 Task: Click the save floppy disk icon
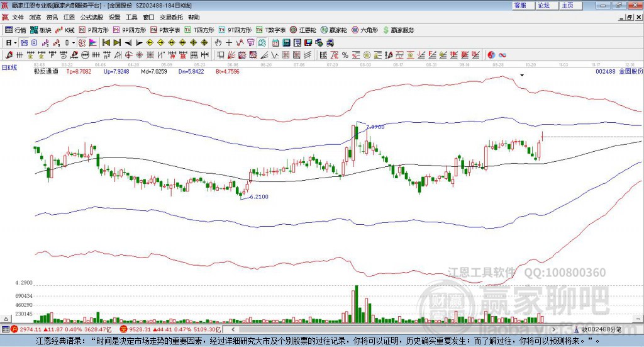308,43
